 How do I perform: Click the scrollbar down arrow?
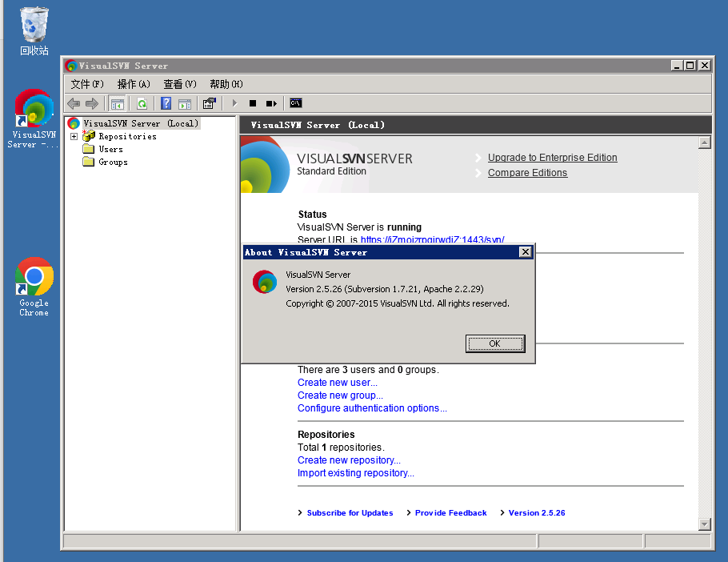(704, 524)
